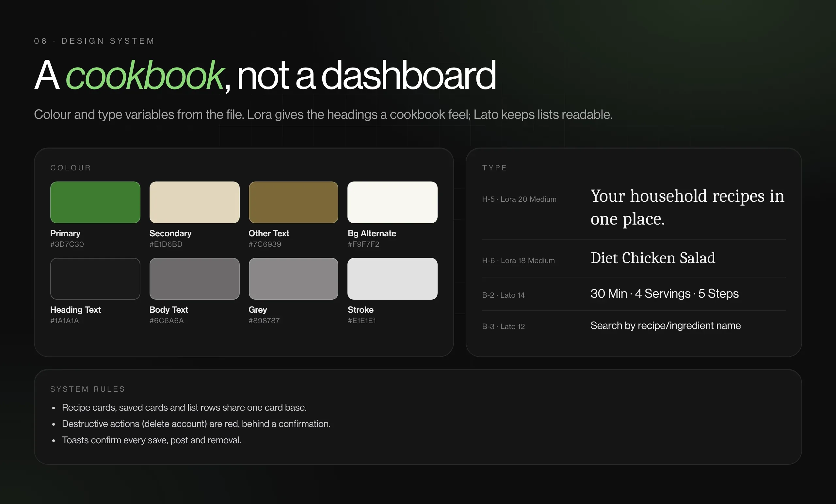Select the light Stroke swatch
The height and width of the screenshot is (504, 836).
393,278
